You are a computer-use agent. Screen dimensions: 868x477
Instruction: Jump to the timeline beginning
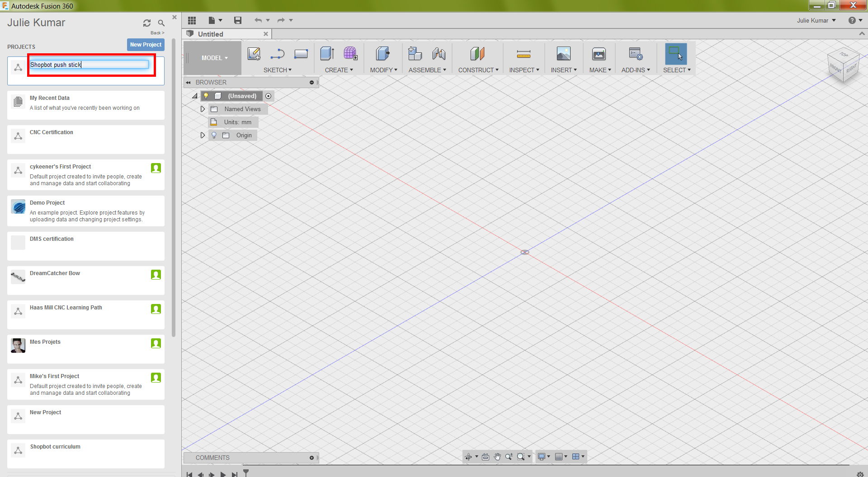[x=189, y=474]
